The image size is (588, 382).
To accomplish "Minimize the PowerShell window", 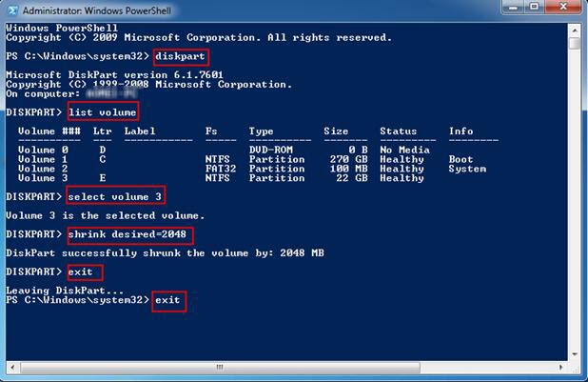I will pos(515,9).
